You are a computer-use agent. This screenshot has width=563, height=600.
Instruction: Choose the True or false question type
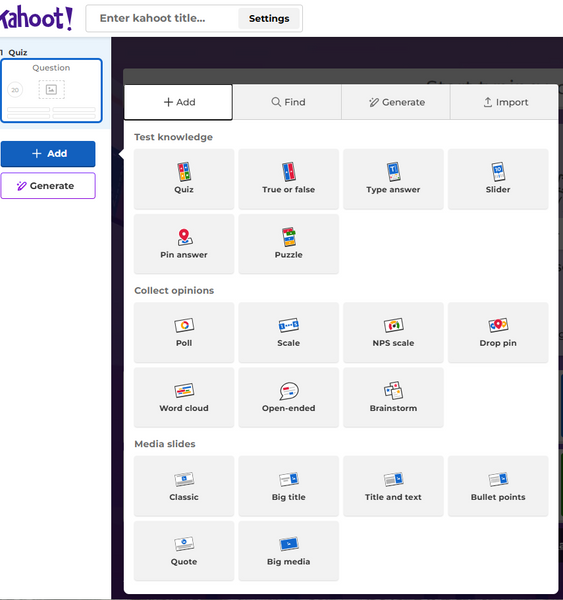(288, 179)
